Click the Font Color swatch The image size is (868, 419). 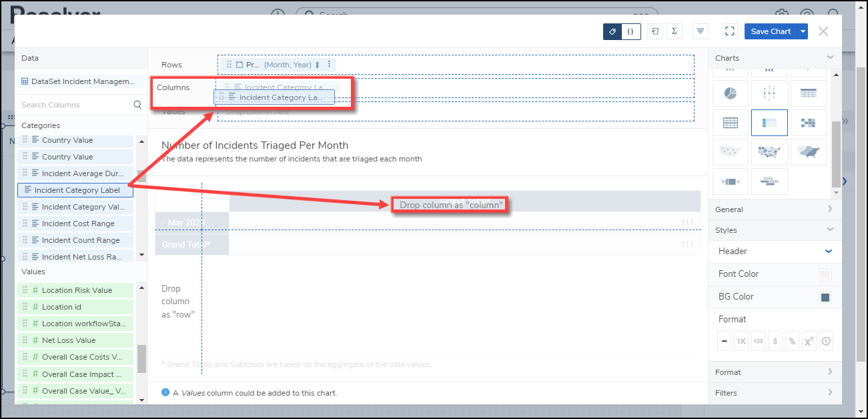coord(825,274)
